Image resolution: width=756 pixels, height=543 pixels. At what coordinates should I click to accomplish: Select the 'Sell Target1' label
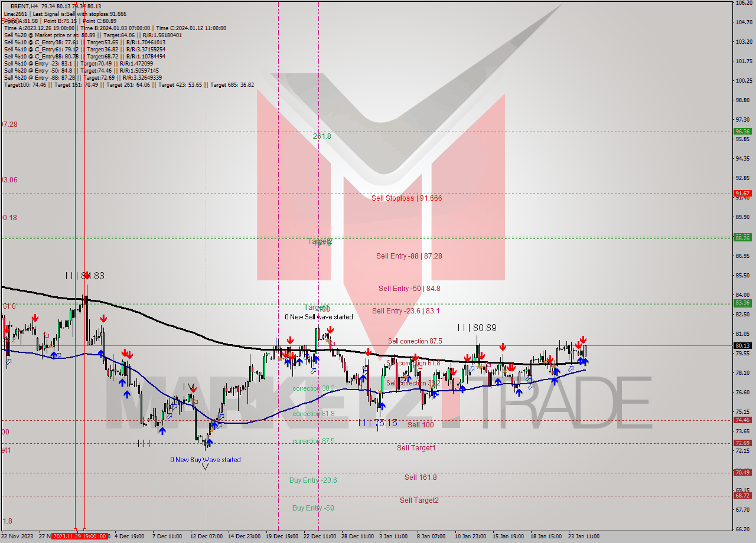416,448
